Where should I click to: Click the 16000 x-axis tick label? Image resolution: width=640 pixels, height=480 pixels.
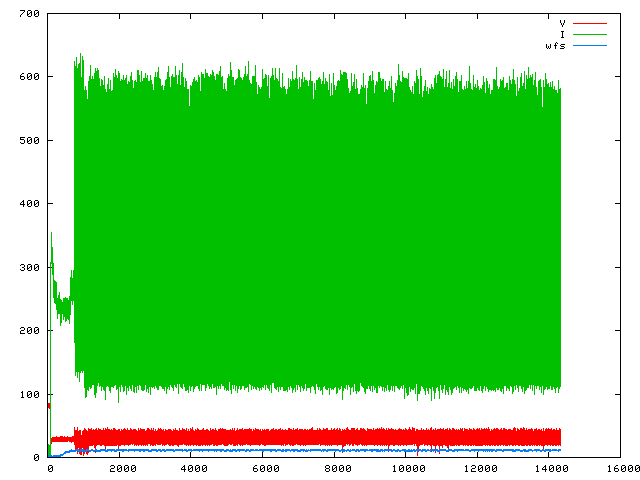pos(619,468)
